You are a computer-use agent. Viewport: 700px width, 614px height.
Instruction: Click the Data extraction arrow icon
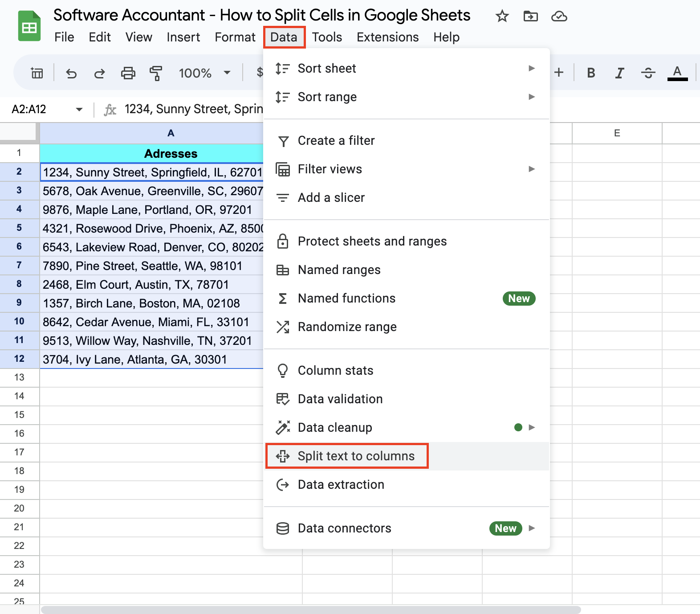click(283, 484)
